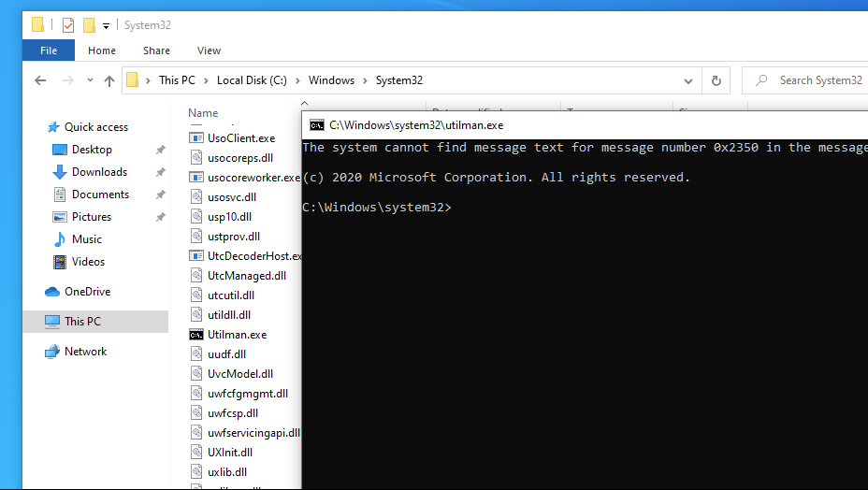868x490 pixels.
Task: Select the uwfcfgmgmt.dll file
Action: tap(248, 394)
